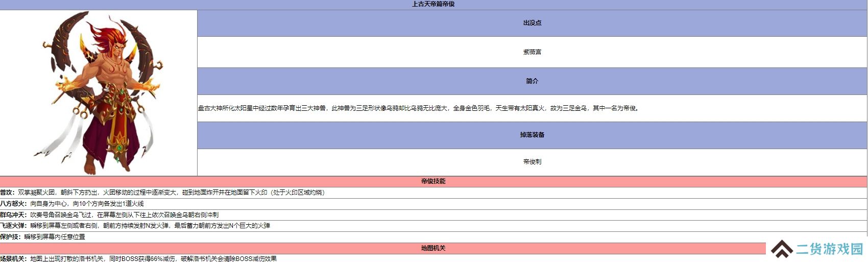
Task: Select the 保护技 skill row
Action: 433,237
